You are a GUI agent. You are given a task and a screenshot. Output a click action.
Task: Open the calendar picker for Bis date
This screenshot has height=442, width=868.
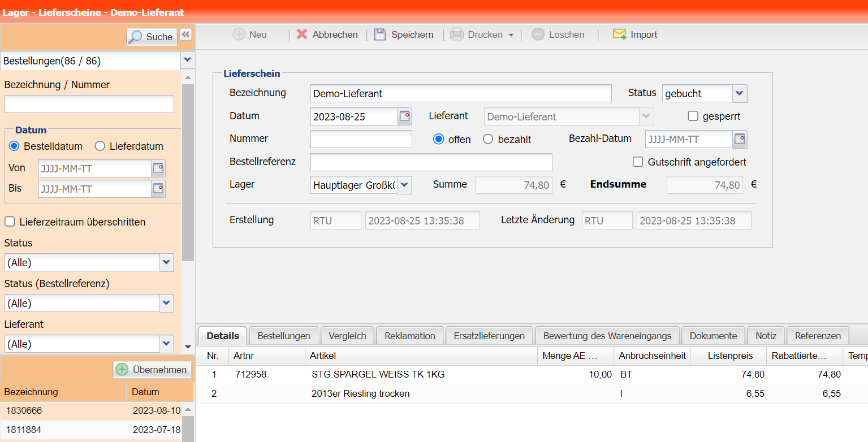(x=158, y=189)
